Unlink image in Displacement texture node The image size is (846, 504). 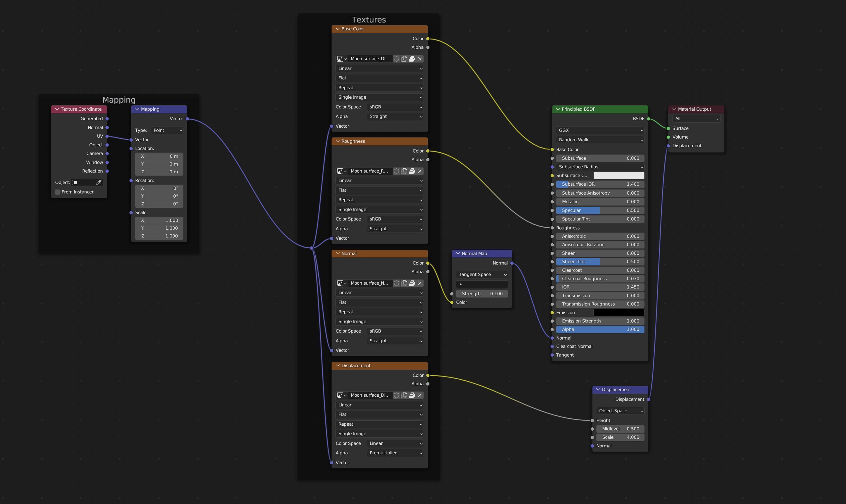420,395
